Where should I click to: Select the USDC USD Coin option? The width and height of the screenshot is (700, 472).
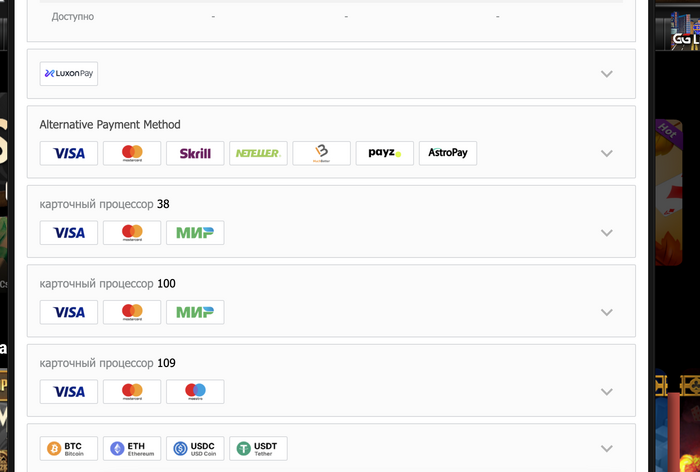(195, 449)
